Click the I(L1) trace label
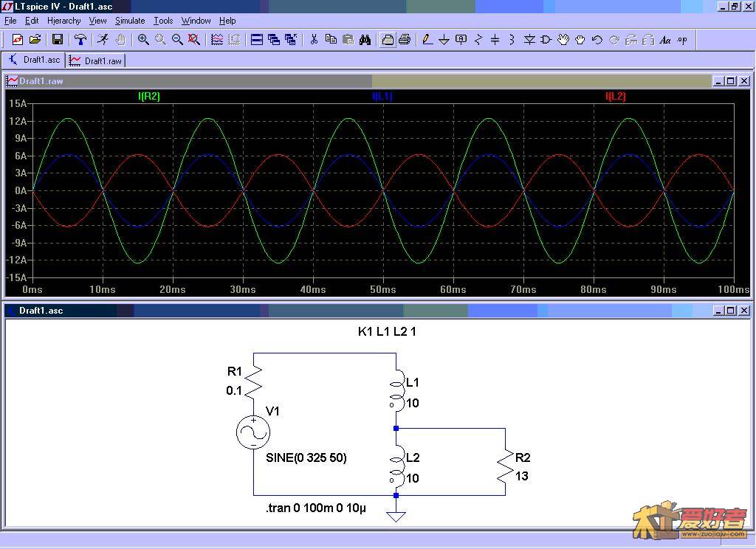Screen dimensions: 756x549 (x=382, y=96)
